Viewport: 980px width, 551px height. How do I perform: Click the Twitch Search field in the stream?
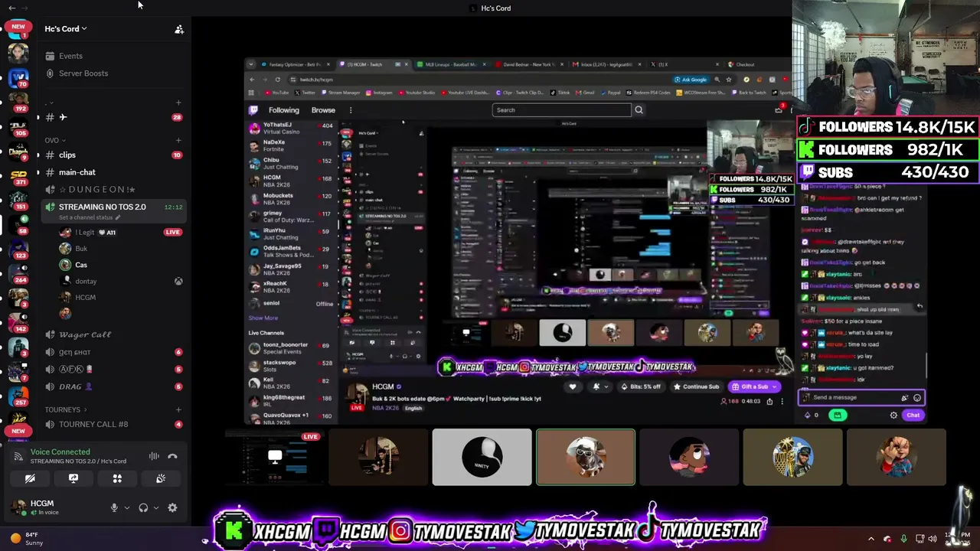[561, 110]
